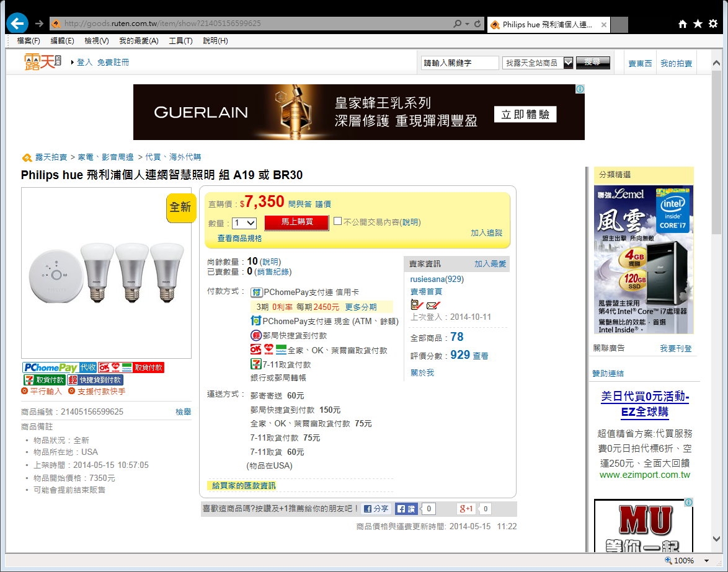728x572 pixels.
Task: Click the Google +1 button
Action: [466, 509]
